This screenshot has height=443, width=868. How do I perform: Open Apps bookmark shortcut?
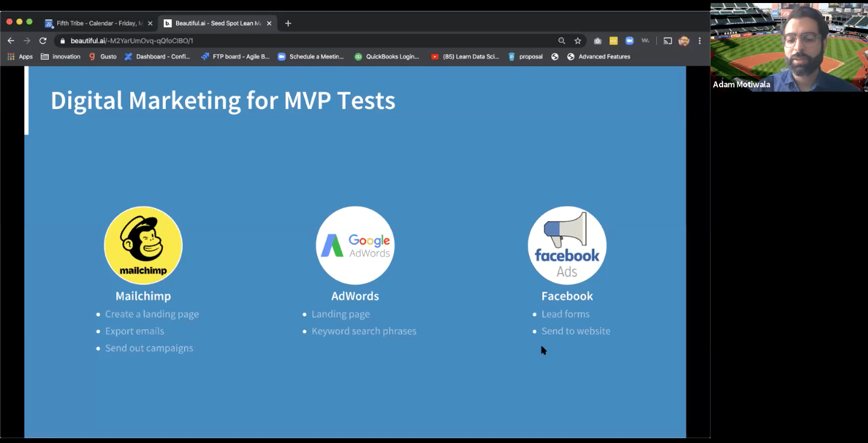pos(20,57)
